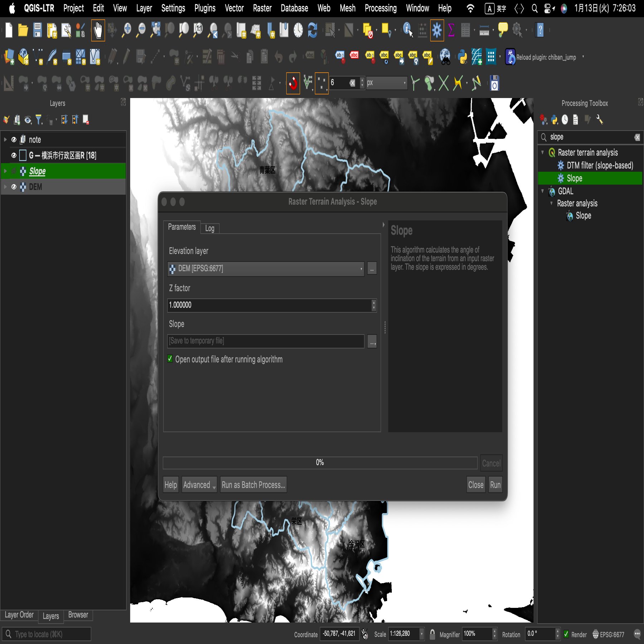Toggle the scale lock icon in status bar
Viewport: 644px width, 644px height.
pyautogui.click(x=432, y=634)
